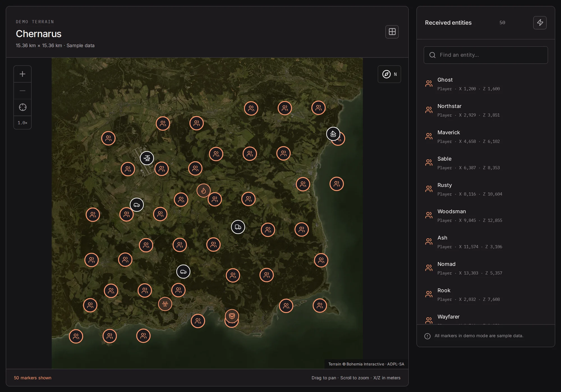Select the boat marker on east coast
The width and height of the screenshot is (561, 392).
pyautogui.click(x=333, y=134)
